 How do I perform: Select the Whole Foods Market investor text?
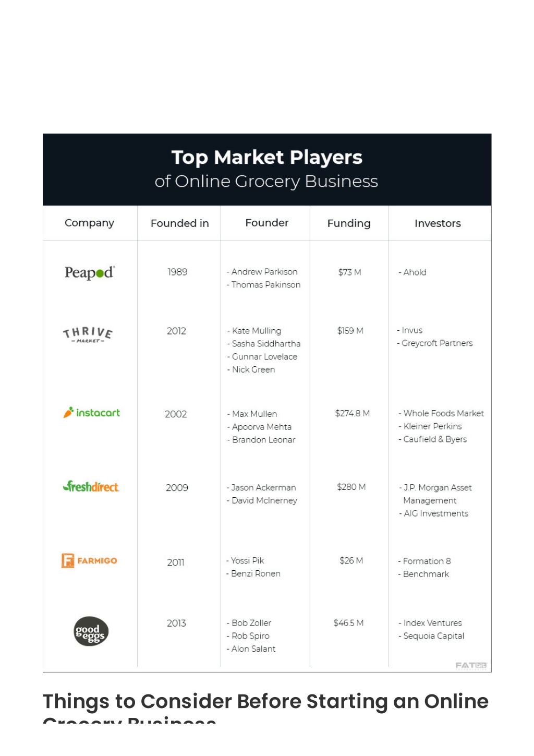click(x=444, y=413)
